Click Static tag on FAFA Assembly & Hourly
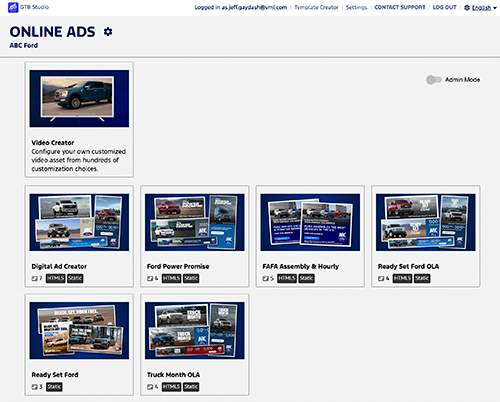This screenshot has height=402, width=500. click(306, 278)
